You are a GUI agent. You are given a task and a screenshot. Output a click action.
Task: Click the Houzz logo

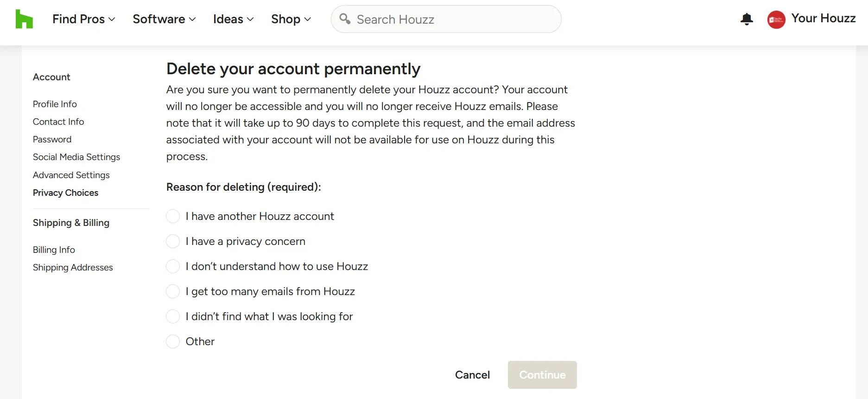pyautogui.click(x=23, y=19)
